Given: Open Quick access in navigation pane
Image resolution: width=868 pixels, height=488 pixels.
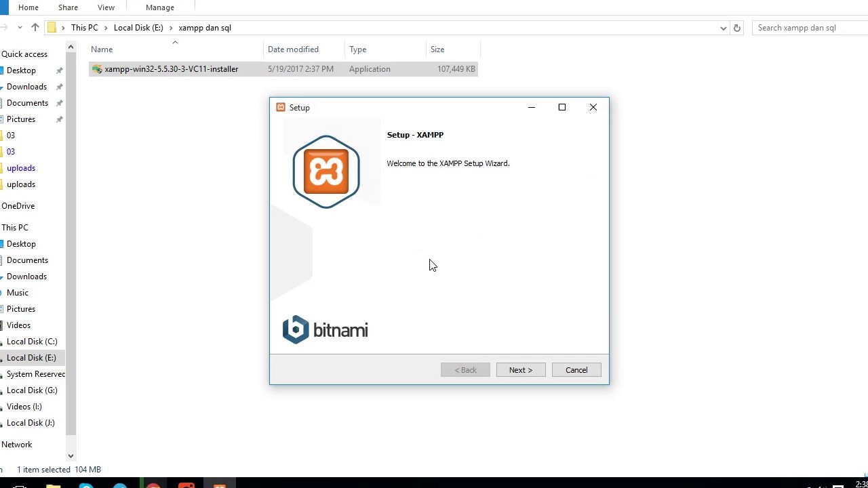Looking at the screenshot, I should 24,54.
